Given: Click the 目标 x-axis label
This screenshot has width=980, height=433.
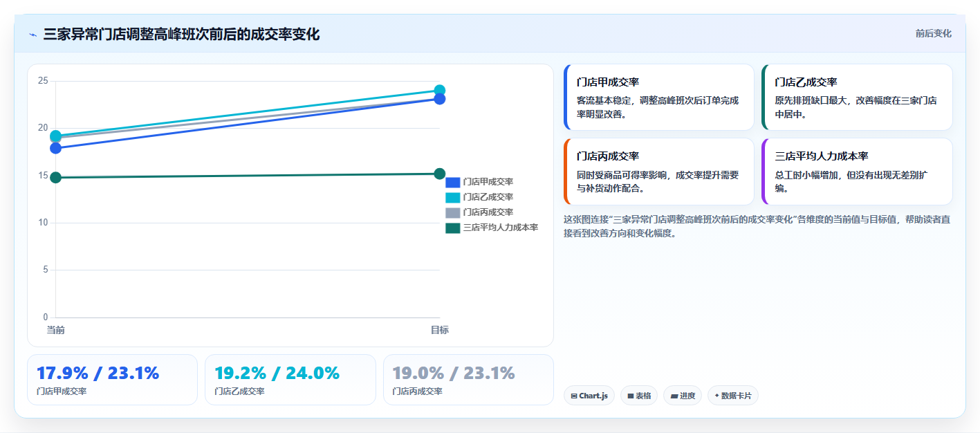Looking at the screenshot, I should [439, 331].
